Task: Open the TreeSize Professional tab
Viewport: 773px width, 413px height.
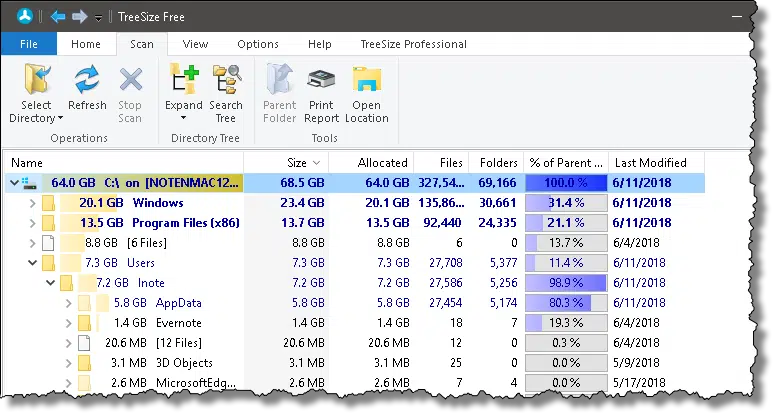Action: point(414,44)
